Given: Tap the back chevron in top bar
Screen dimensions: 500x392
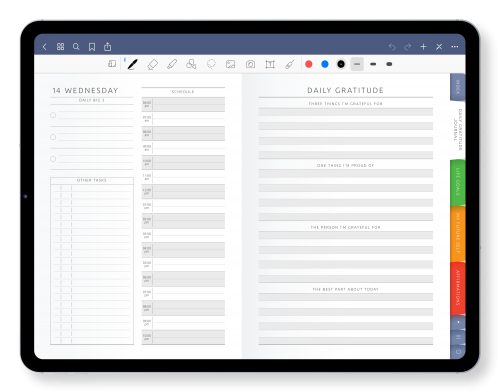Looking at the screenshot, I should (x=45, y=47).
